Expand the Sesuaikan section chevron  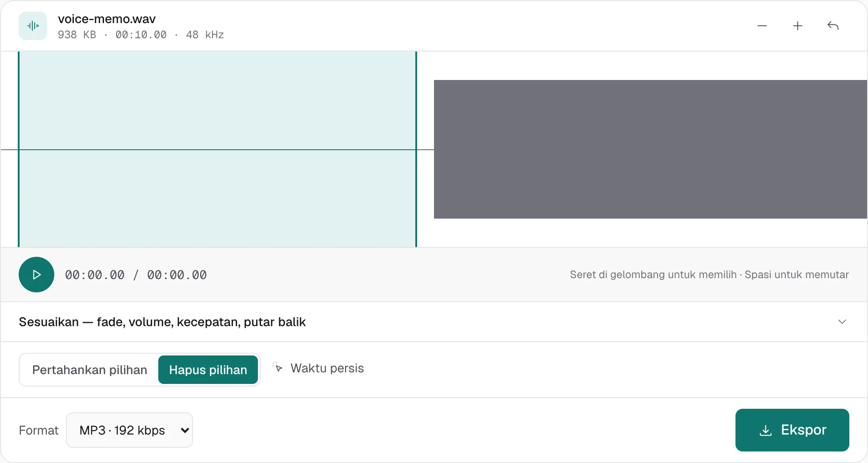click(x=842, y=322)
